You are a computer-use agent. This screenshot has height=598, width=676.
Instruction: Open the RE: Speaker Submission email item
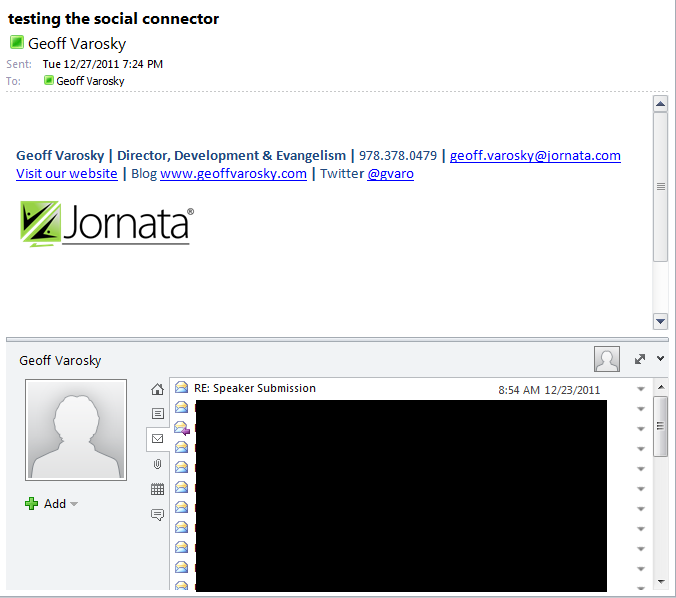tap(255, 388)
